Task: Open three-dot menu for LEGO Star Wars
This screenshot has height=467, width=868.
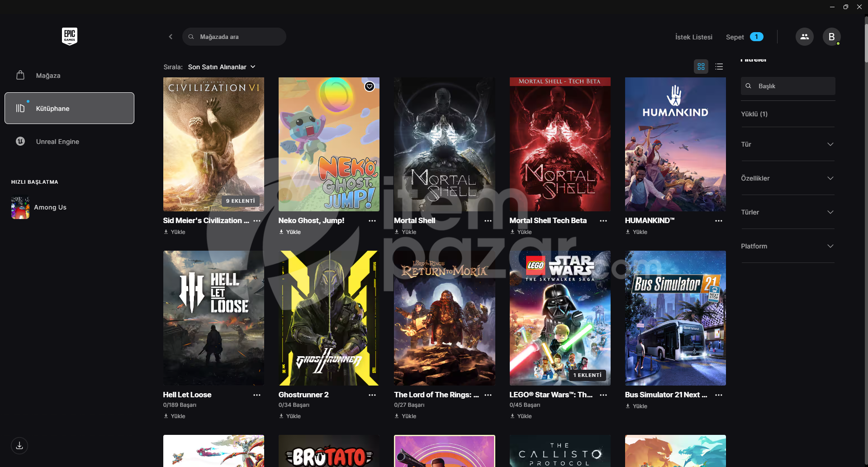Action: [603, 395]
